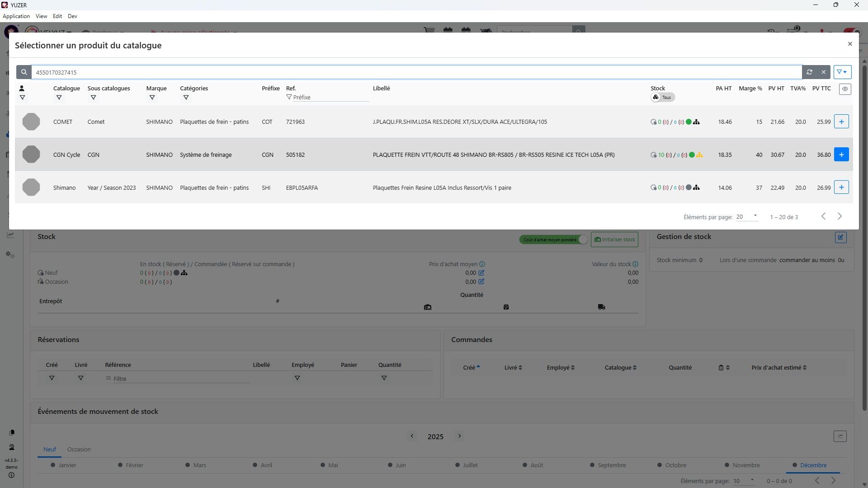868x488 pixels.
Task: Add the CGN Cycle product 505182
Action: pyautogui.click(x=841, y=155)
